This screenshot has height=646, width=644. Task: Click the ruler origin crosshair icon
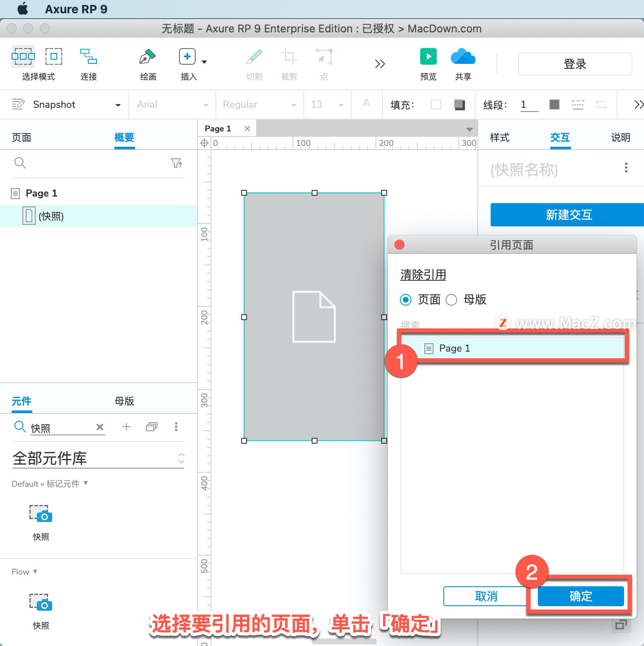click(204, 143)
